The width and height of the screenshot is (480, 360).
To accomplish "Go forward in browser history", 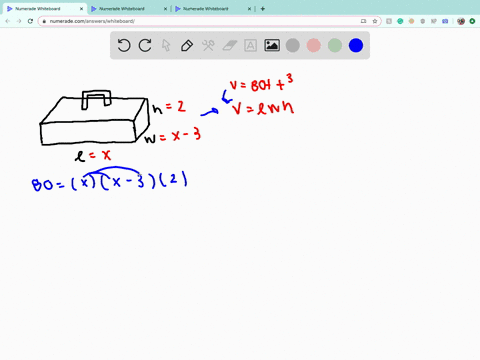I will pos(19,21).
